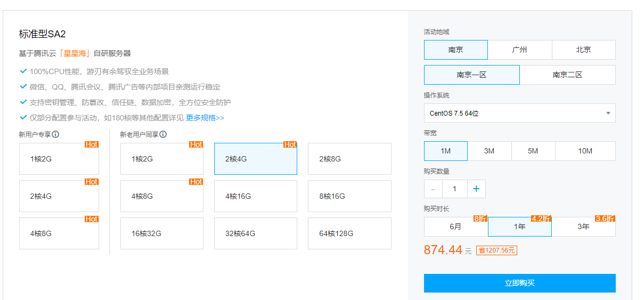Screen dimensions: 644x300
Task: Click the 支持密钥管理 feature line
Action: [x=130, y=102]
